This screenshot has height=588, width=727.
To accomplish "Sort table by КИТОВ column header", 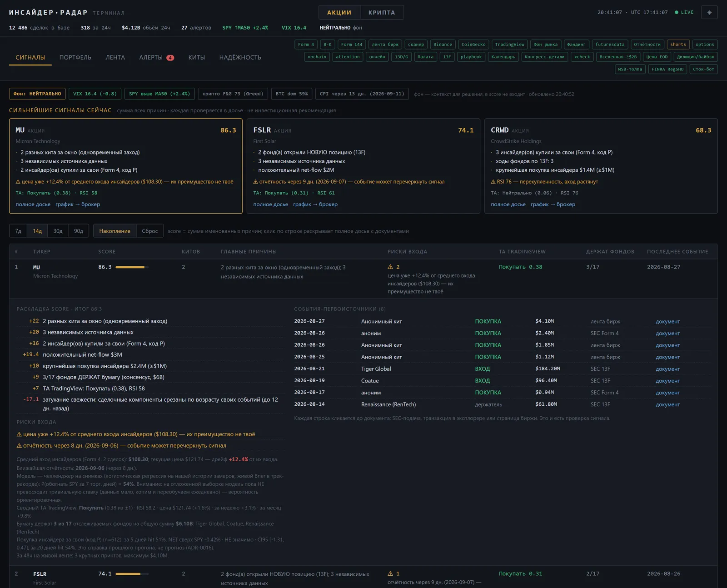I will click(x=191, y=251).
